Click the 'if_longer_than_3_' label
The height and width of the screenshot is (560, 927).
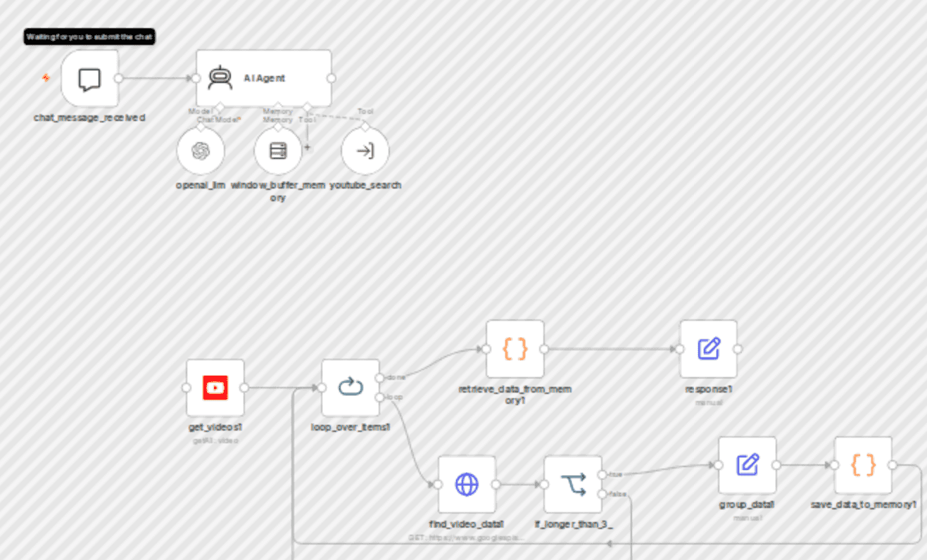point(573,524)
